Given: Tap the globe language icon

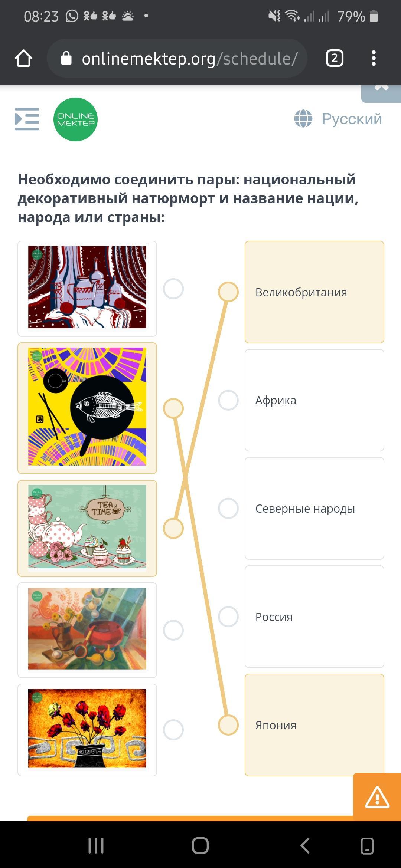Looking at the screenshot, I should [x=303, y=119].
